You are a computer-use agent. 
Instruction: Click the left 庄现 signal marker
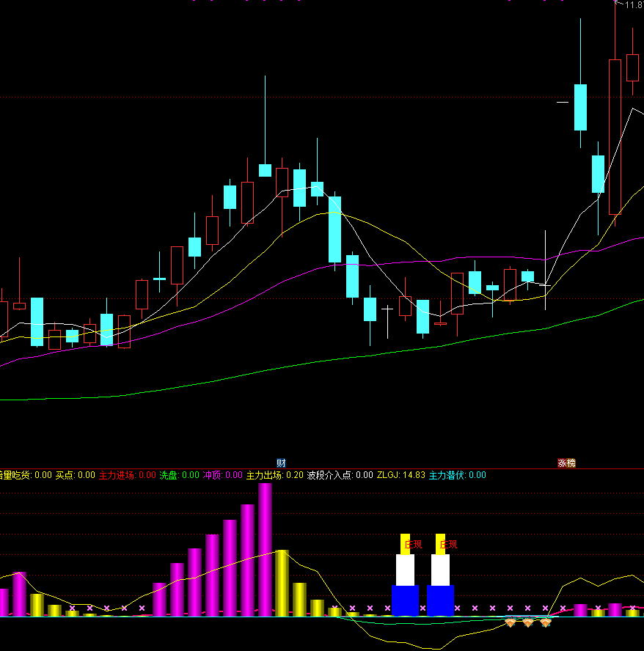click(x=414, y=544)
